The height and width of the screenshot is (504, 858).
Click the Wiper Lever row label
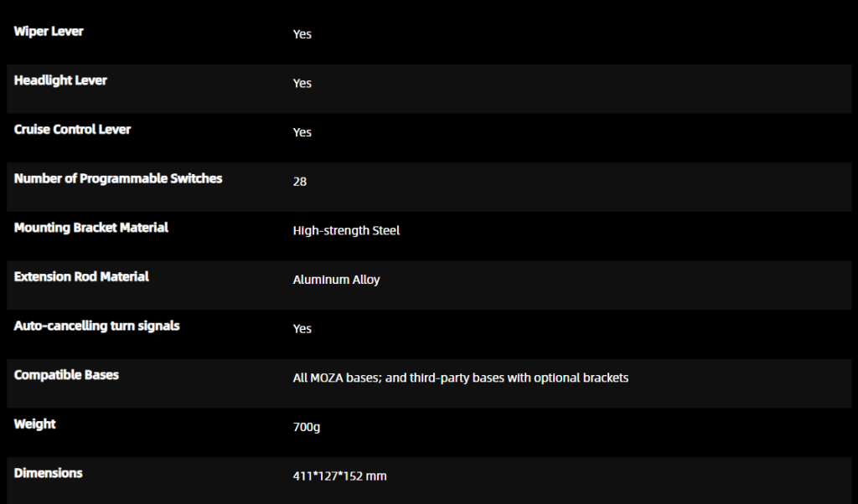[49, 32]
